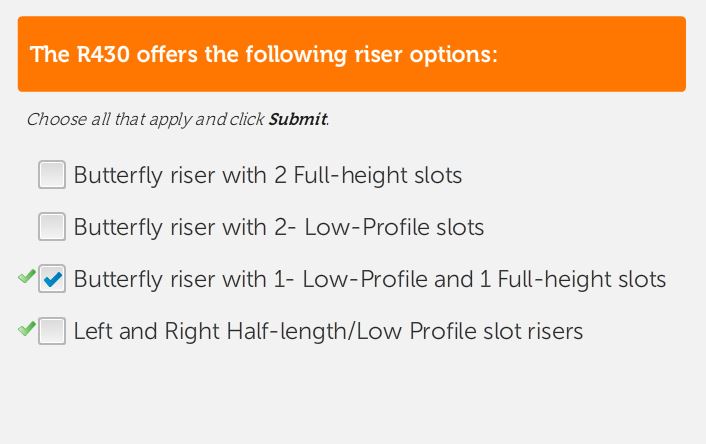Select the "Butterfly riser with 2 Full-height slots" label
Viewport: 706px width, 444px height.
(267, 176)
